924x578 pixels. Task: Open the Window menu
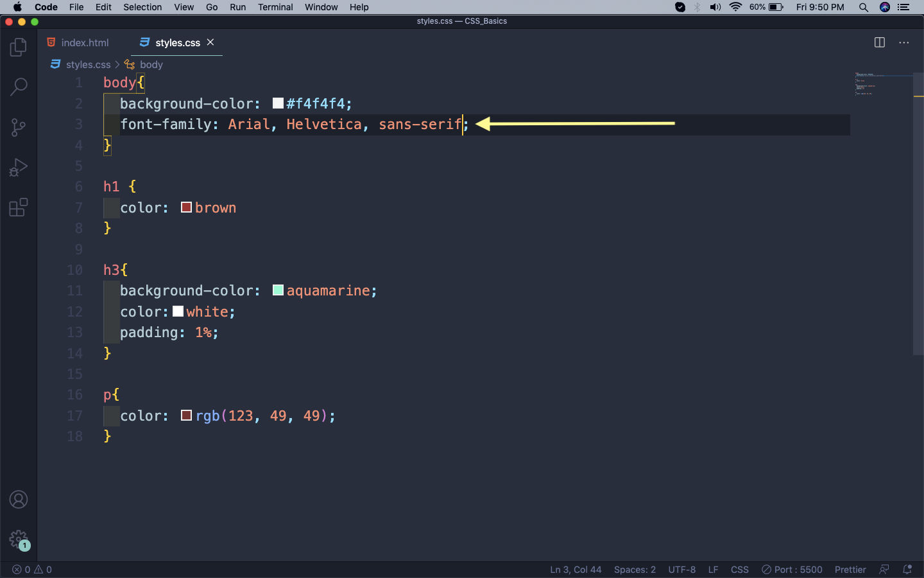coord(321,7)
